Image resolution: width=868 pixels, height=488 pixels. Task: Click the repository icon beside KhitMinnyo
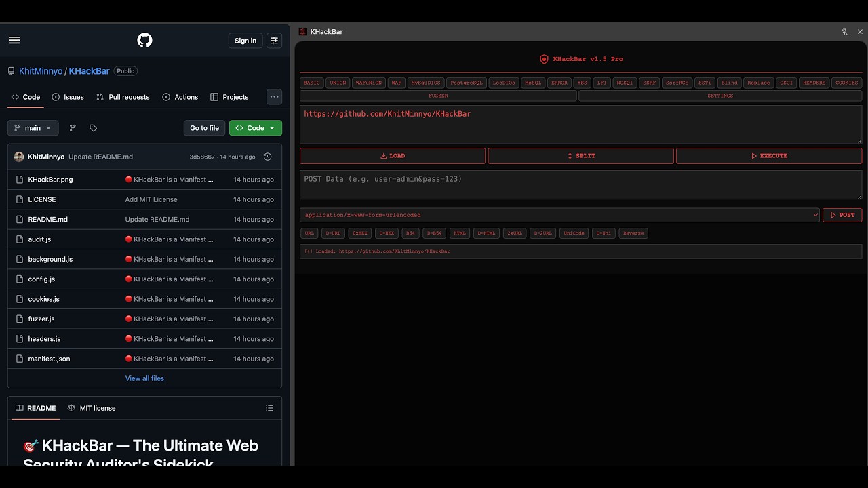click(x=12, y=71)
